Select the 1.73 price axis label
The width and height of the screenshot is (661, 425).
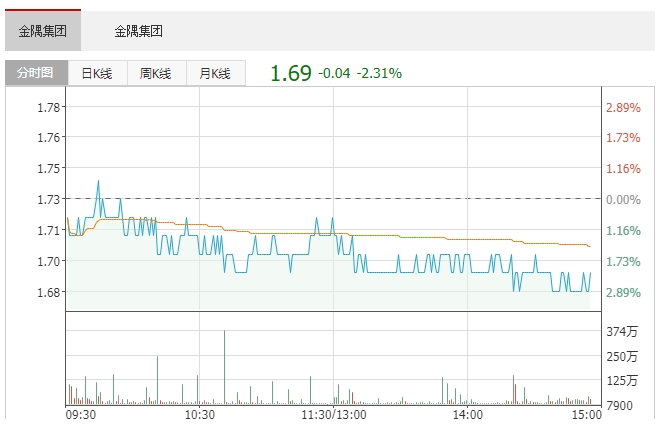[x=49, y=200]
